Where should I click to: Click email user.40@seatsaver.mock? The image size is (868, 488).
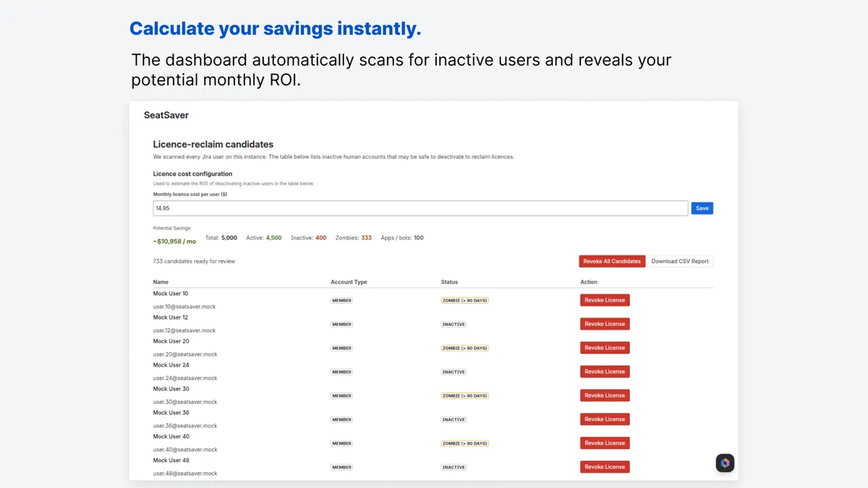[x=185, y=450]
